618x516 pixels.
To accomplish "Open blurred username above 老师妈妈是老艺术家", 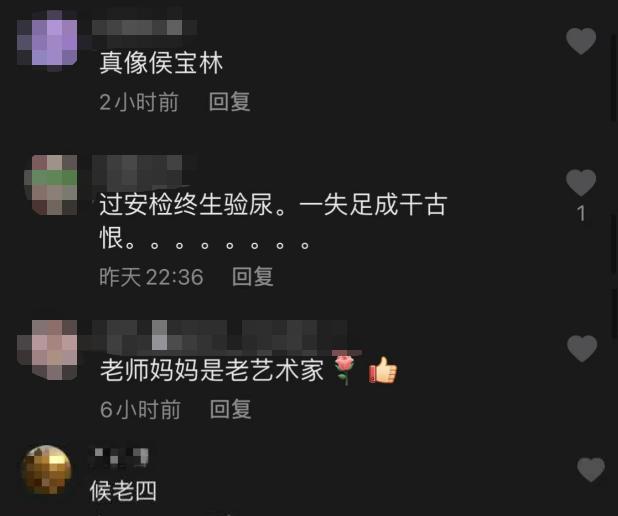I will pos(221,335).
